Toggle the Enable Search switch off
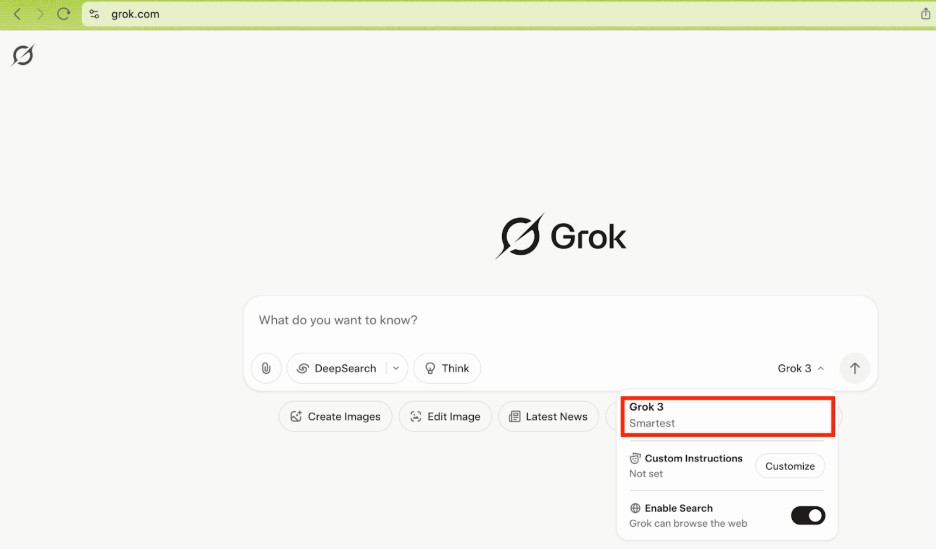The image size is (936, 549). [807, 515]
